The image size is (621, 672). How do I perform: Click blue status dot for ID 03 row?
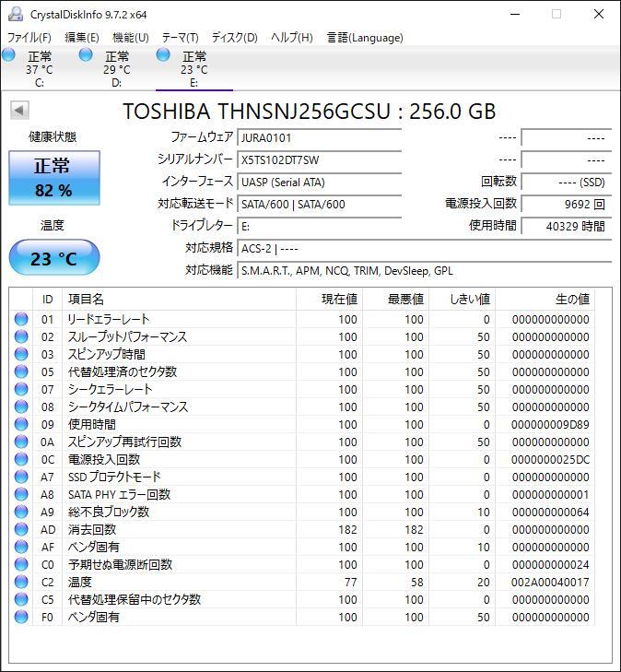[21, 354]
